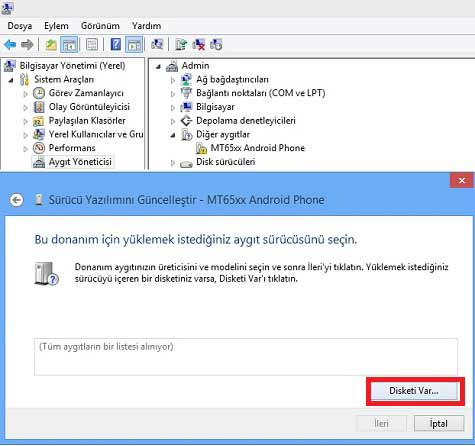Image resolution: width=475 pixels, height=446 pixels.
Task: Click the Disketi Var... button
Action: pyautogui.click(x=414, y=391)
